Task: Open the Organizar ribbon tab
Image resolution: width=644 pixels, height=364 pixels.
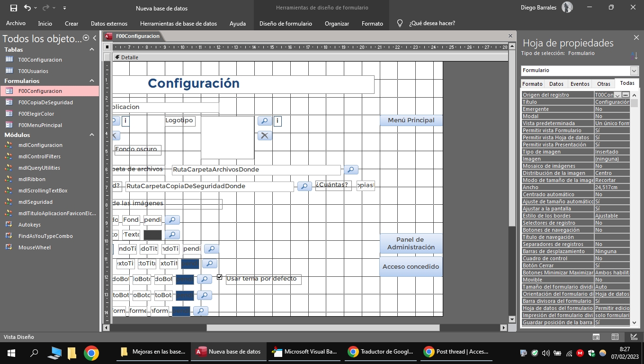Action: (x=337, y=23)
